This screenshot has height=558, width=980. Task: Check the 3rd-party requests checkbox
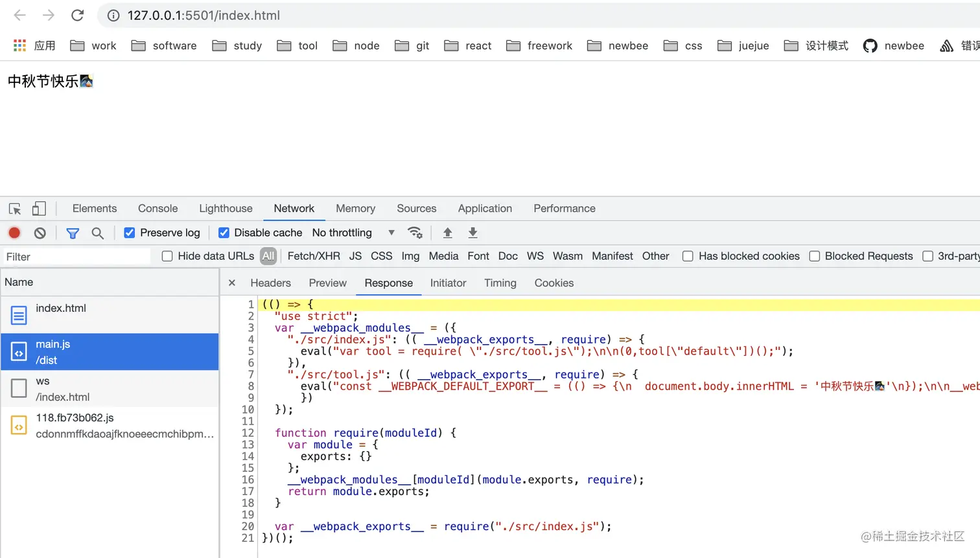click(x=928, y=256)
